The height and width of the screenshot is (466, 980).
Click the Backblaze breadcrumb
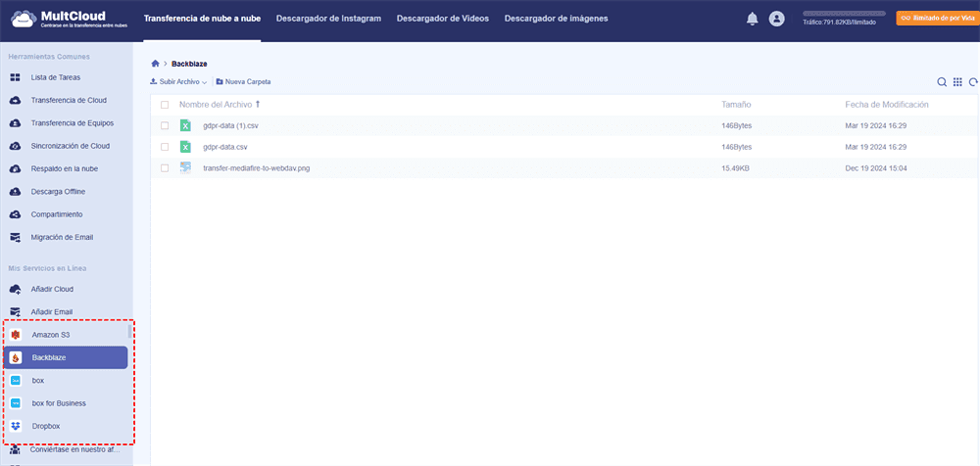pos(189,64)
